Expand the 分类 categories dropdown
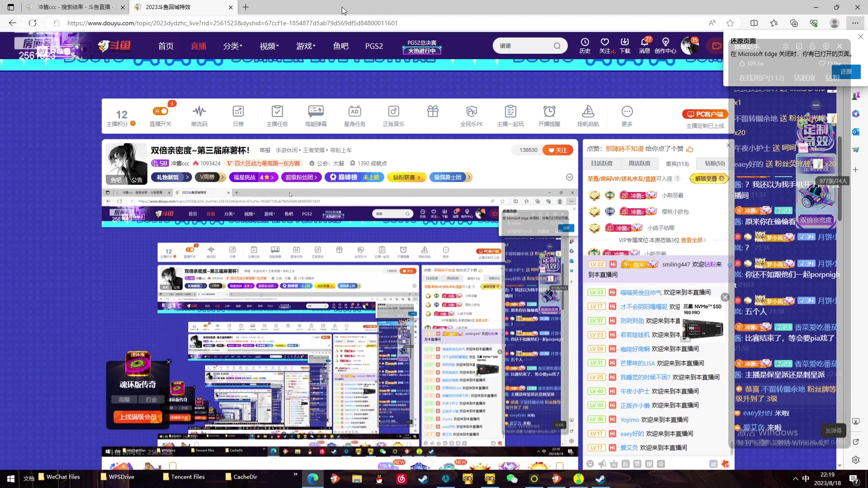 tap(232, 46)
